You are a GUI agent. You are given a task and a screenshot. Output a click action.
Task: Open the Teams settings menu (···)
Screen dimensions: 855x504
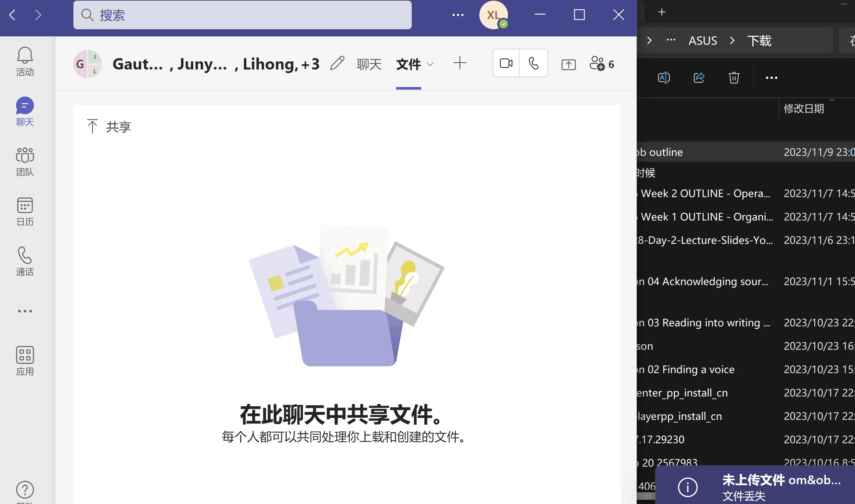pyautogui.click(x=459, y=15)
